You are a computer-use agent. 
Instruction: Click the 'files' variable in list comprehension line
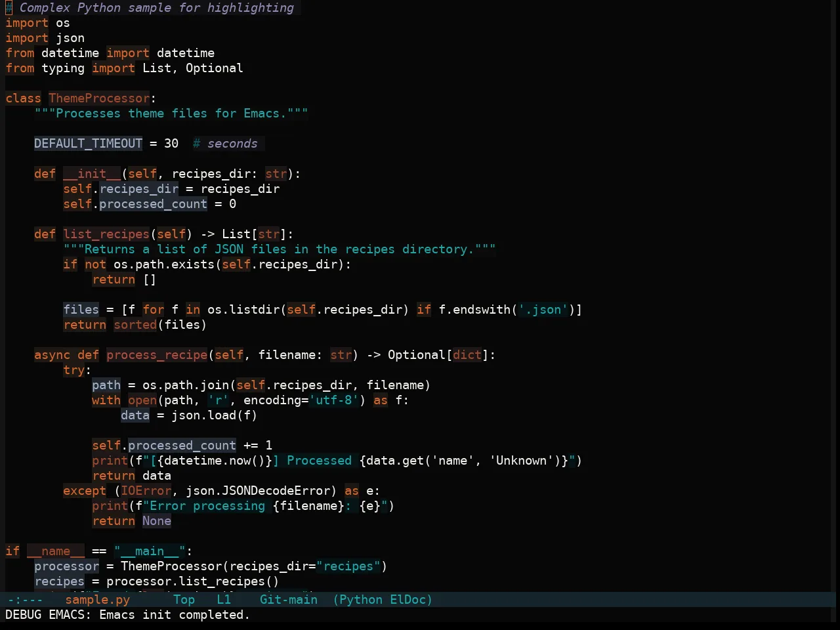[x=81, y=310]
